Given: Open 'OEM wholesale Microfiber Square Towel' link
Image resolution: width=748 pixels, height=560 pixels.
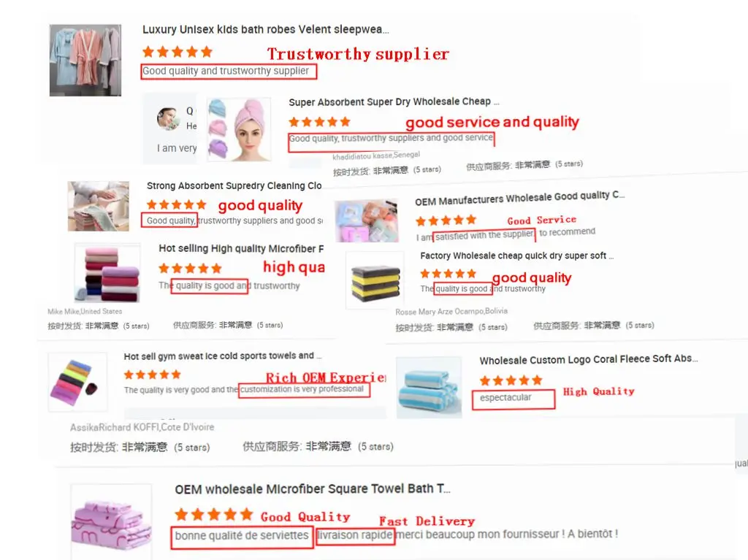Looking at the screenshot, I should pos(313,489).
